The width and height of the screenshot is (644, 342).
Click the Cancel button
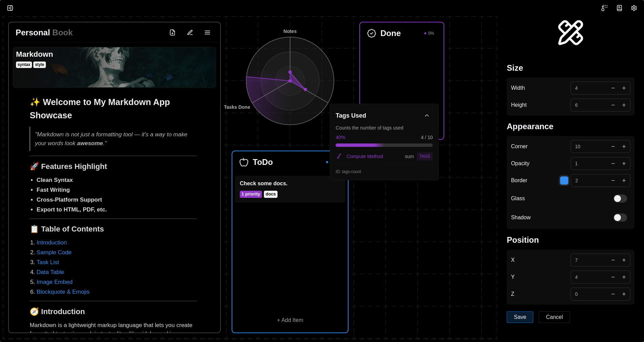click(x=554, y=317)
